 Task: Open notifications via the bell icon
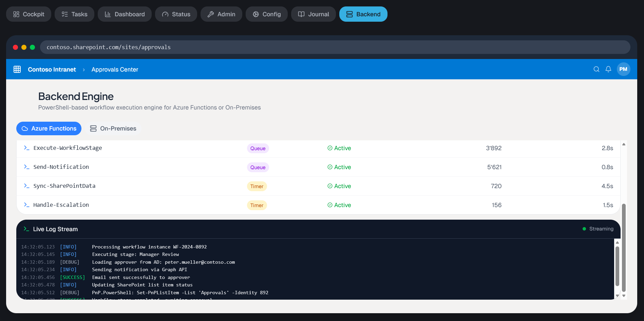click(x=608, y=69)
